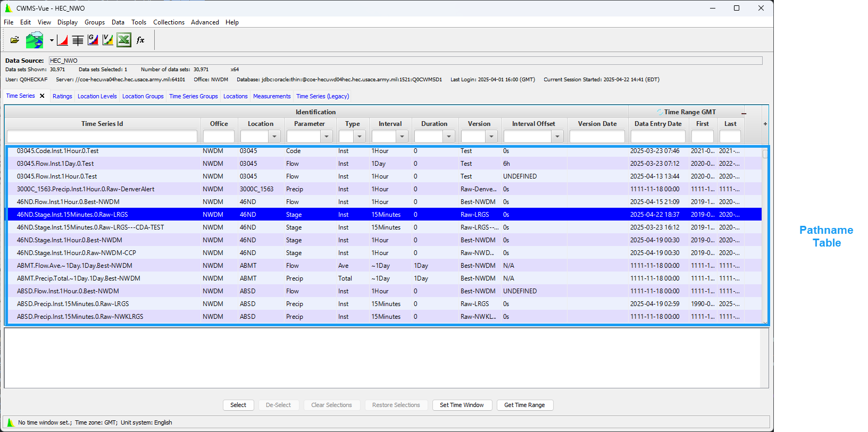This screenshot has width=868, height=432.
Task: Open the dropdown arrow beside watershed icon
Action: click(52, 40)
